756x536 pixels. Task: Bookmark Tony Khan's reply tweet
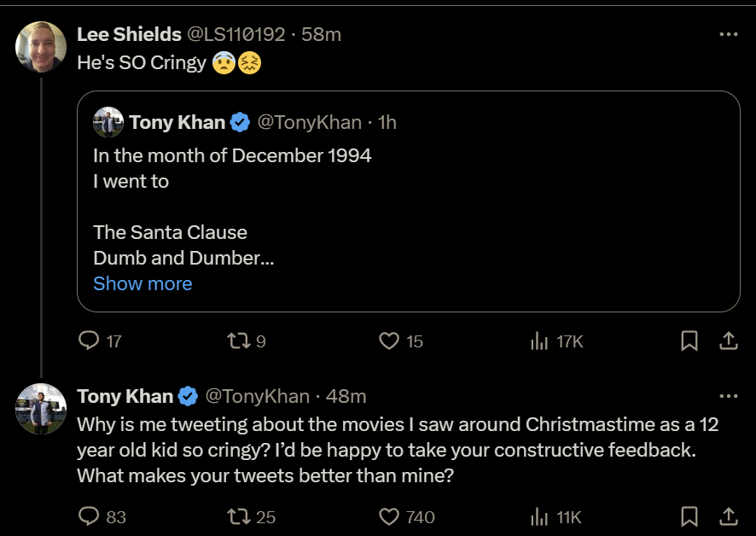[x=689, y=516]
